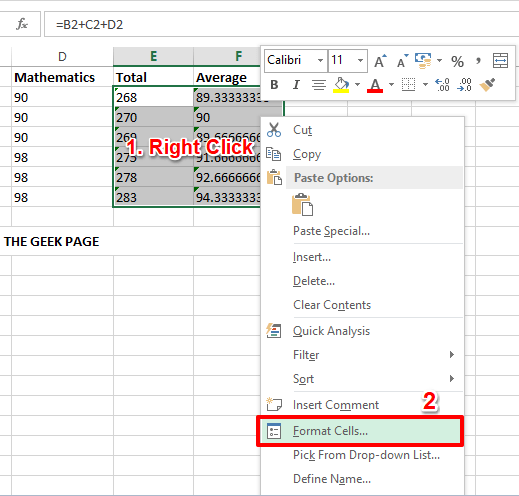Choose Cut from the context menu
Image resolution: width=519 pixels, height=496 pixels.
click(362, 130)
